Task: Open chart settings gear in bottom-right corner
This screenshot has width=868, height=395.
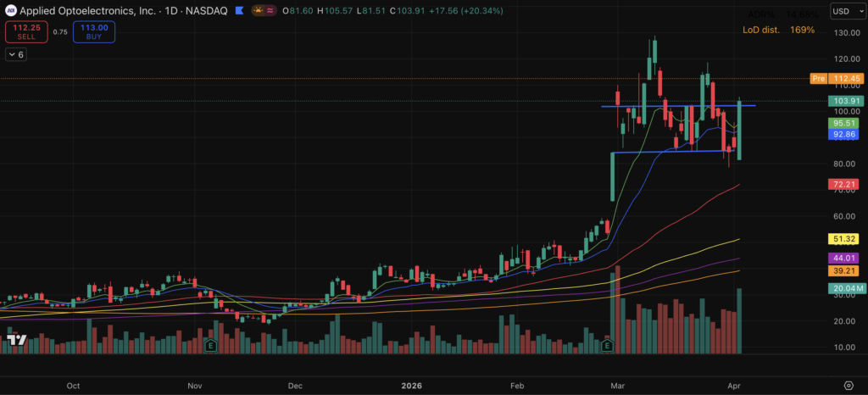Action: (x=849, y=385)
